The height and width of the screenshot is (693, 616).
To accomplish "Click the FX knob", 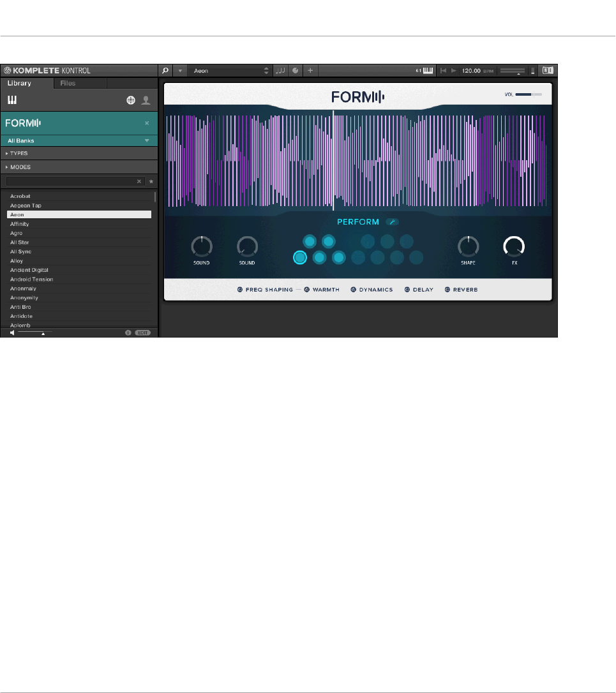I will tap(514, 246).
